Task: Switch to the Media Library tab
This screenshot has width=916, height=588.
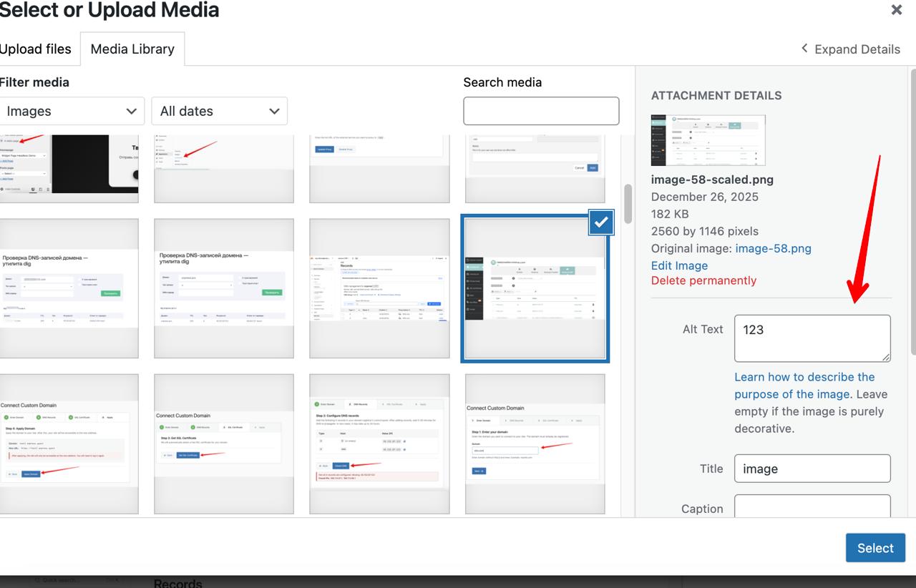Action: pos(132,49)
